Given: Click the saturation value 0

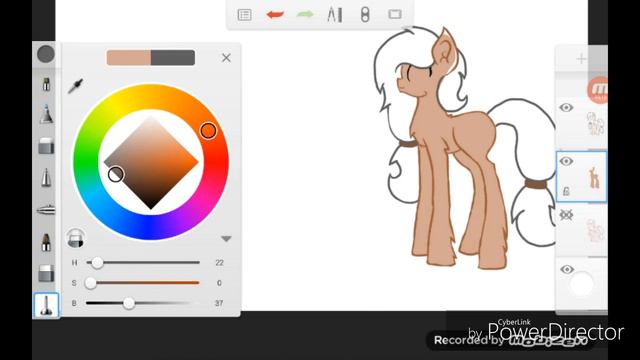Looking at the screenshot, I should tap(219, 283).
